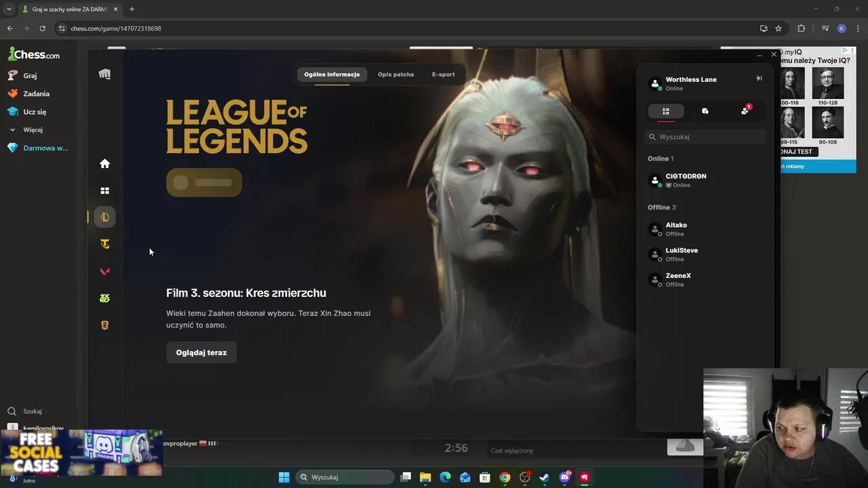Open the friends list tab icon
Screen dimensions: 868x488
tap(666, 111)
